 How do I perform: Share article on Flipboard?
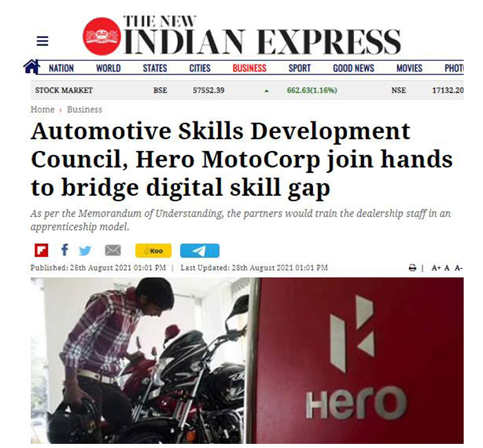pyautogui.click(x=41, y=250)
